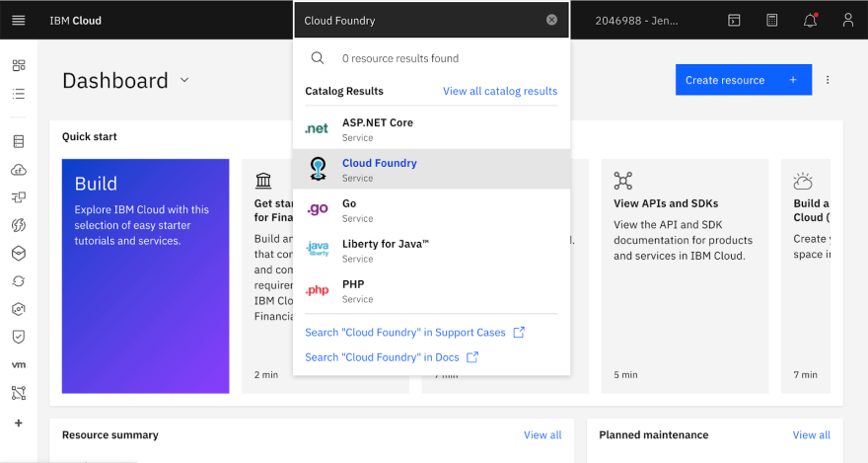868x463 pixels.
Task: Clear the search field with X icon
Action: [551, 20]
